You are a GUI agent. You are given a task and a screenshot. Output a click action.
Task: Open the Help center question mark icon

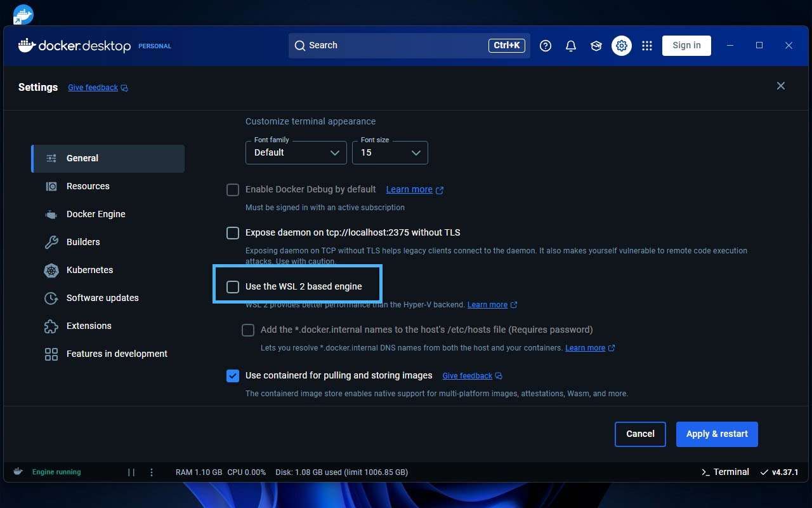click(546, 46)
